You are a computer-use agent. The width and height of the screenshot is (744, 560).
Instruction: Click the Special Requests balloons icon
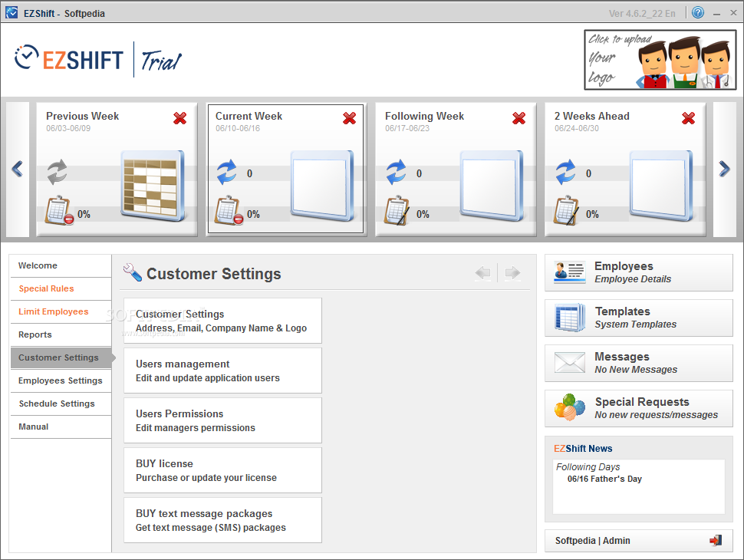point(569,407)
